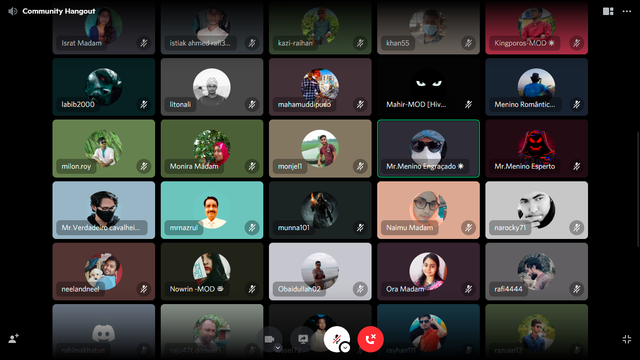Click muted mic icon on Menino Romântic tile

coord(576,104)
